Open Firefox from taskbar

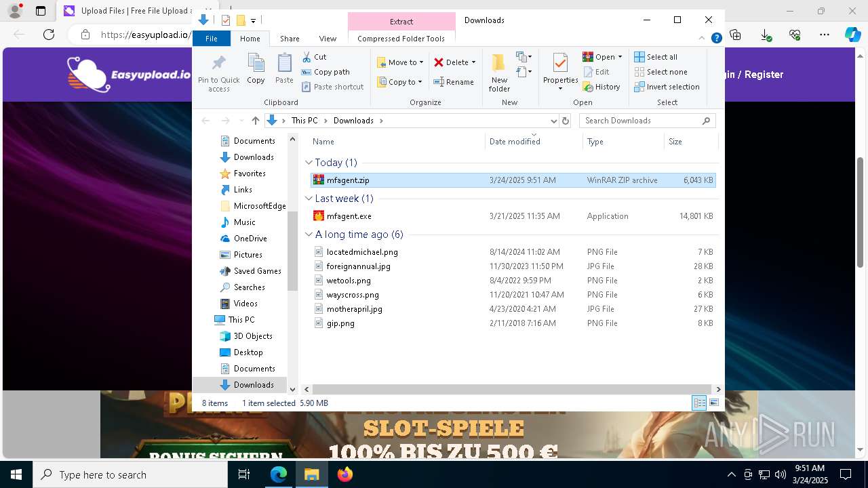pyautogui.click(x=345, y=474)
